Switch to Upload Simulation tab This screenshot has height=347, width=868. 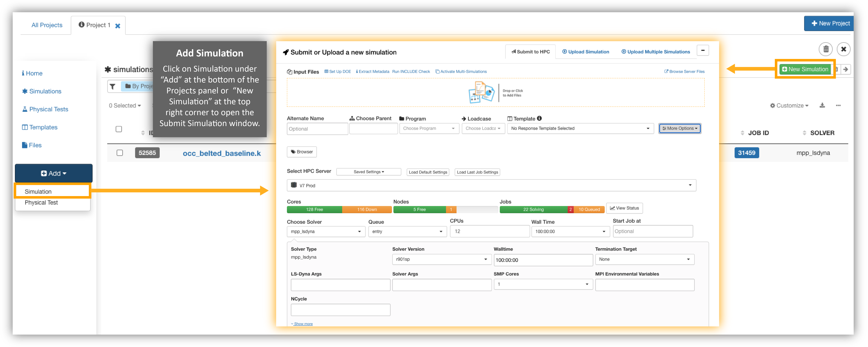[x=585, y=52]
